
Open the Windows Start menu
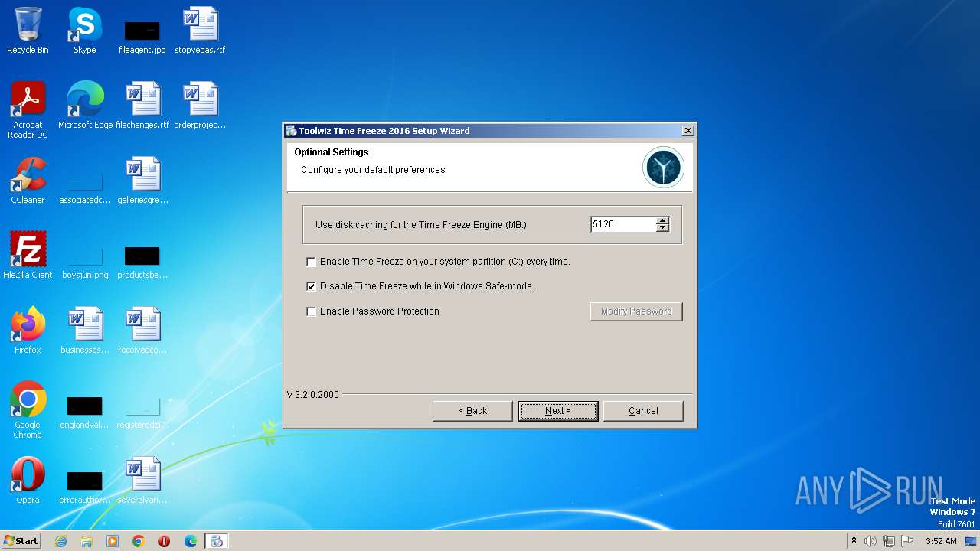pyautogui.click(x=21, y=541)
